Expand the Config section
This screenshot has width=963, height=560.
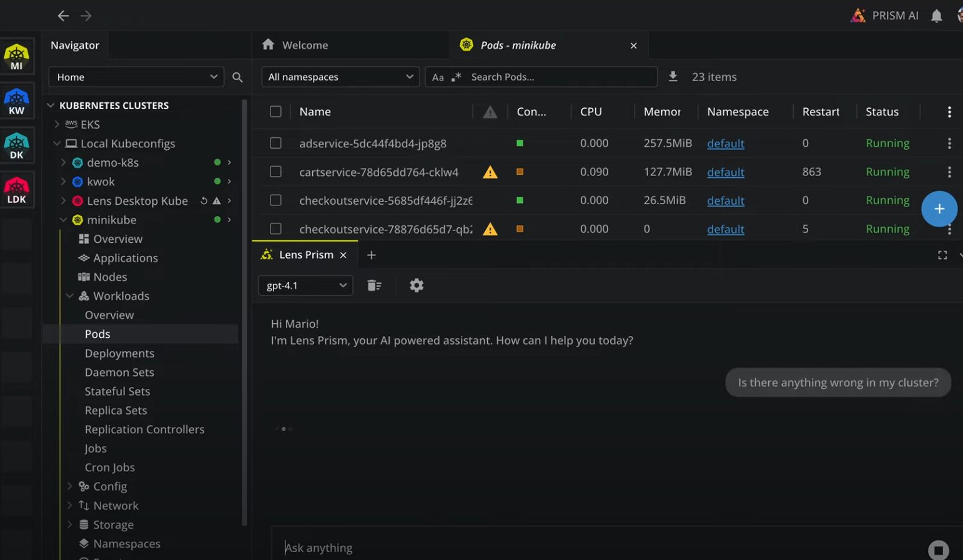point(69,486)
